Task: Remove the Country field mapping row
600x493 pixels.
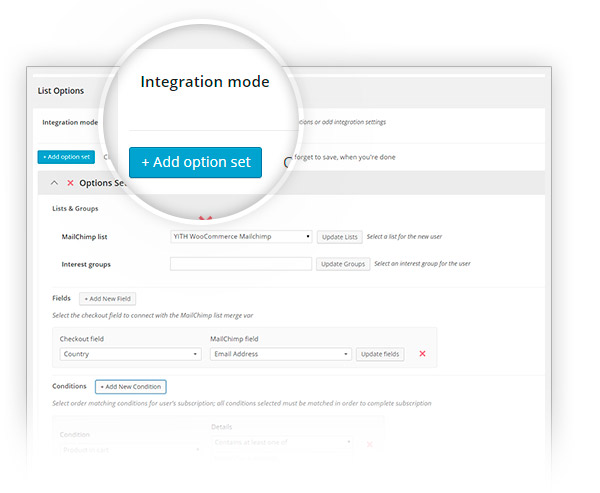Action: (x=422, y=354)
